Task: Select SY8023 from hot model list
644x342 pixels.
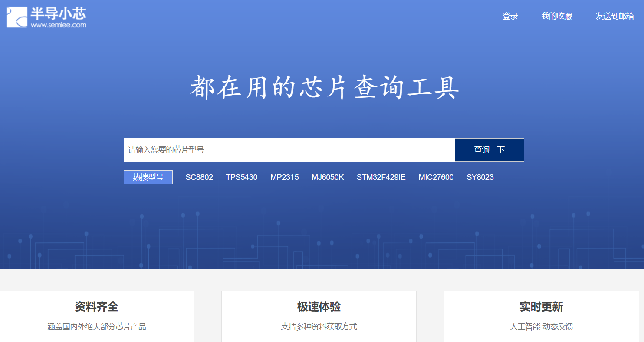Action: 480,177
